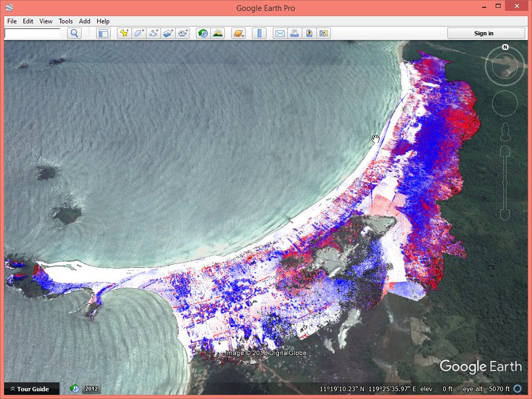Start the Record a Tour tool

pos(182,33)
